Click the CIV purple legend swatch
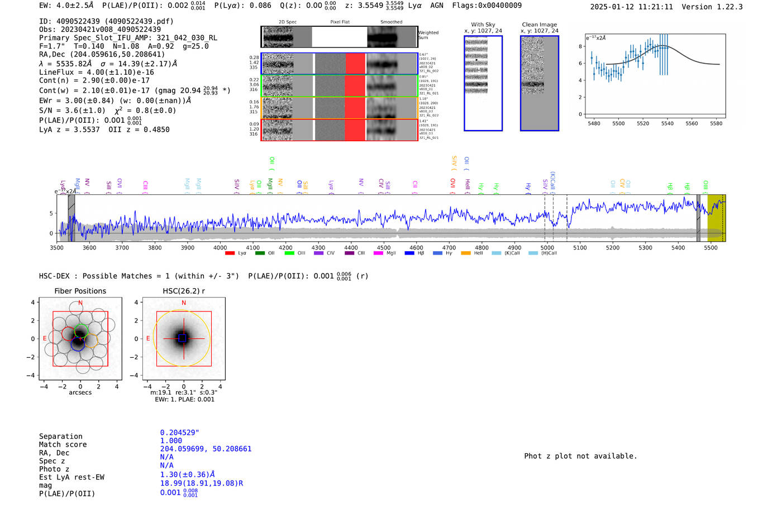 319,253
